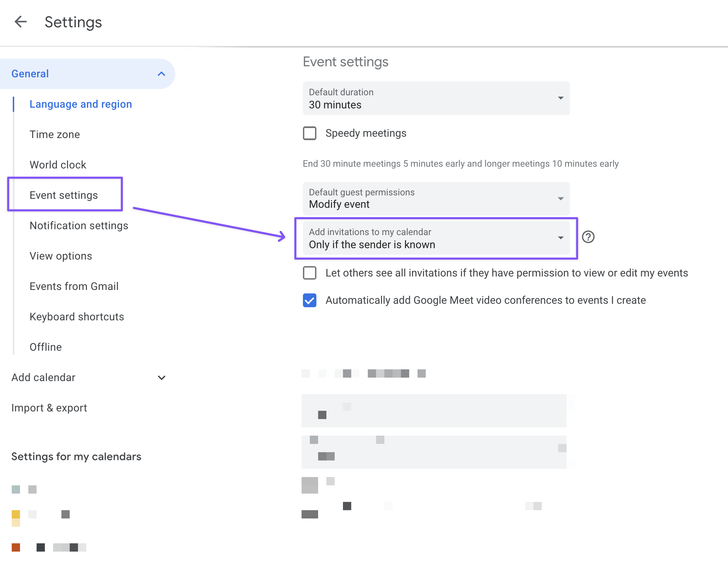Open Notification settings in sidebar

[x=79, y=226]
